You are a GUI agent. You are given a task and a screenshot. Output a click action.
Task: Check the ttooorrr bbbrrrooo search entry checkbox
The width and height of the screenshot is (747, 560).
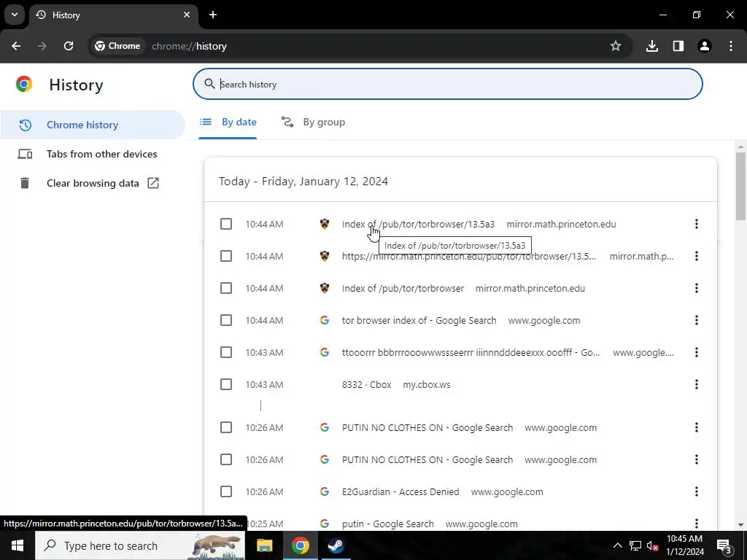[x=226, y=352]
